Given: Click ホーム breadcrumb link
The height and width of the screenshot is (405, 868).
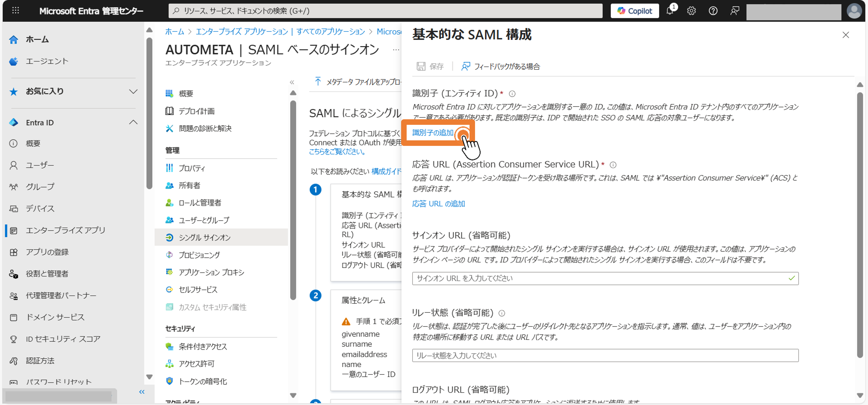Looking at the screenshot, I should pyautogui.click(x=175, y=31).
